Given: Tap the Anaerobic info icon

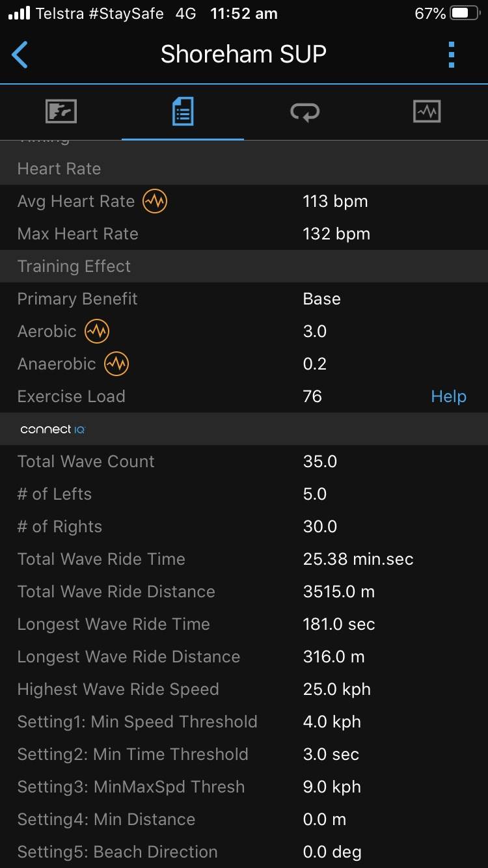Looking at the screenshot, I should click(116, 364).
